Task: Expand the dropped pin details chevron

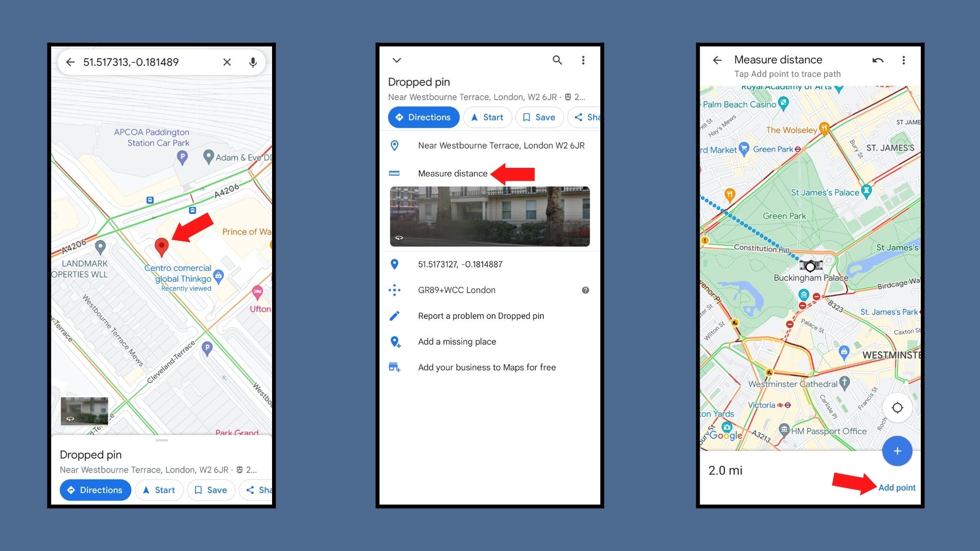Action: pyautogui.click(x=397, y=61)
